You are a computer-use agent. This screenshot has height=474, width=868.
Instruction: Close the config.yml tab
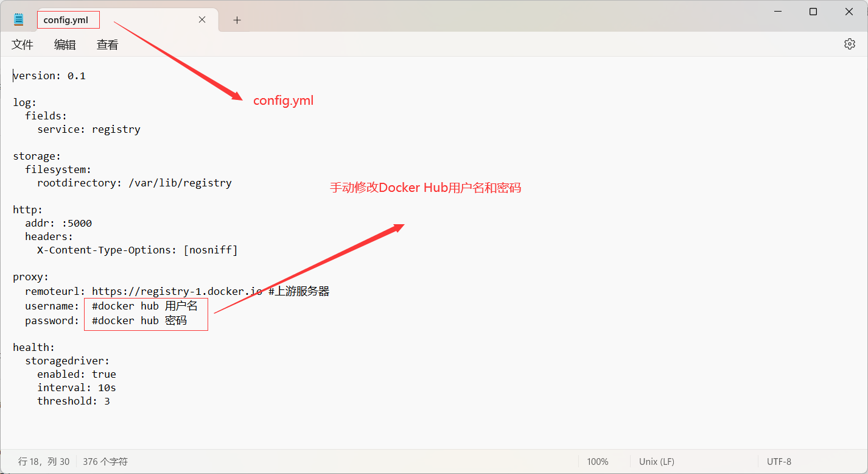click(202, 19)
